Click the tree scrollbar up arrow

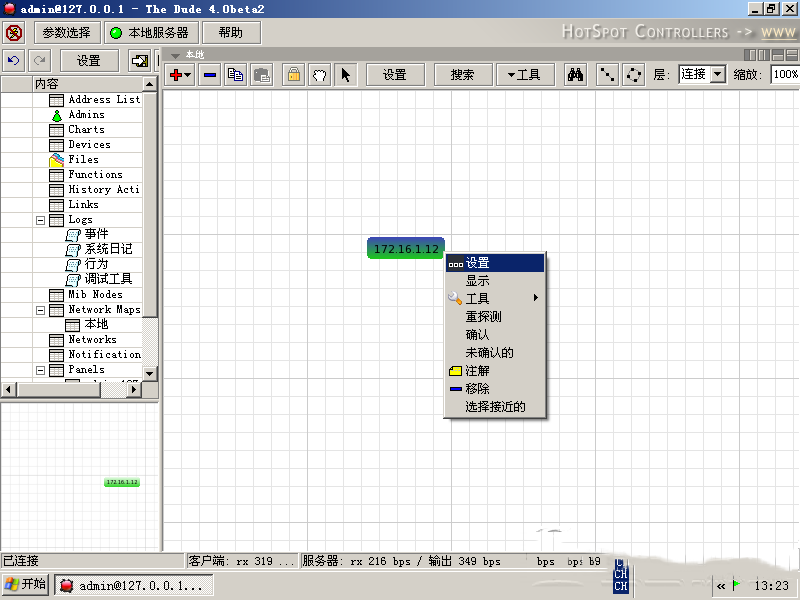149,84
